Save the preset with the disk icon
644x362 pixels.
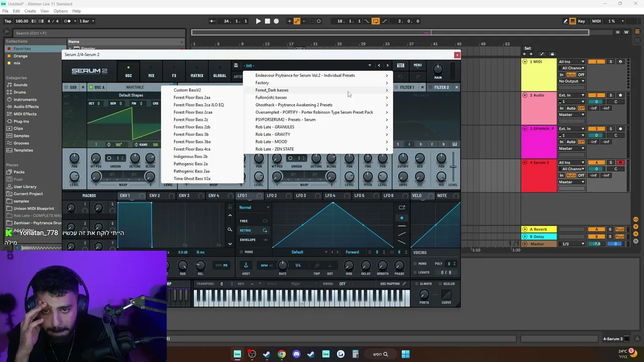pos(236,65)
